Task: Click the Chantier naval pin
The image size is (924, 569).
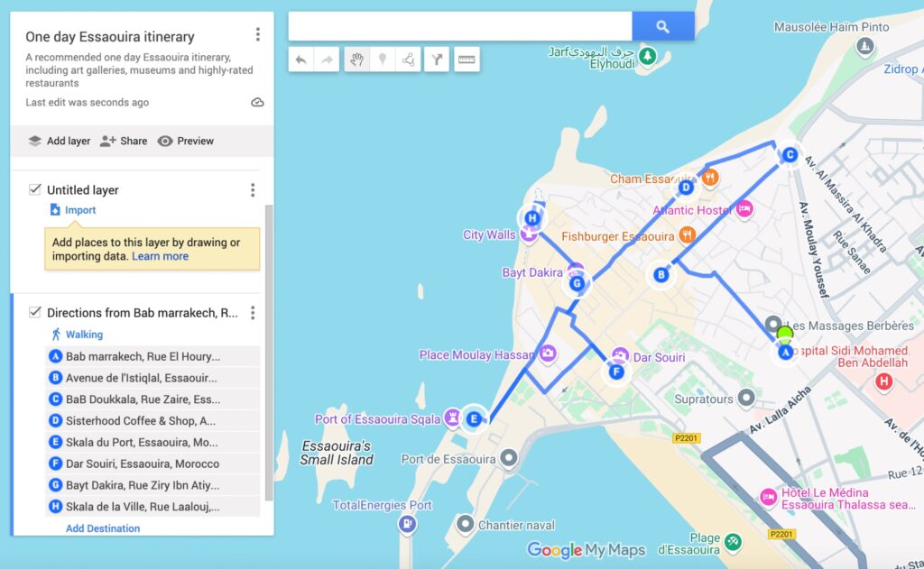Action: [x=466, y=523]
